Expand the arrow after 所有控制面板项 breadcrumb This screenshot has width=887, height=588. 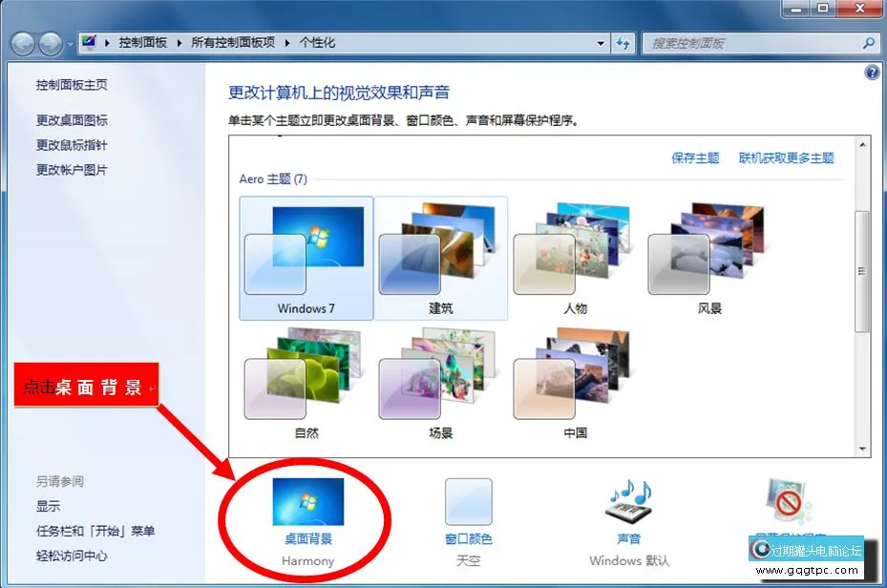291,43
